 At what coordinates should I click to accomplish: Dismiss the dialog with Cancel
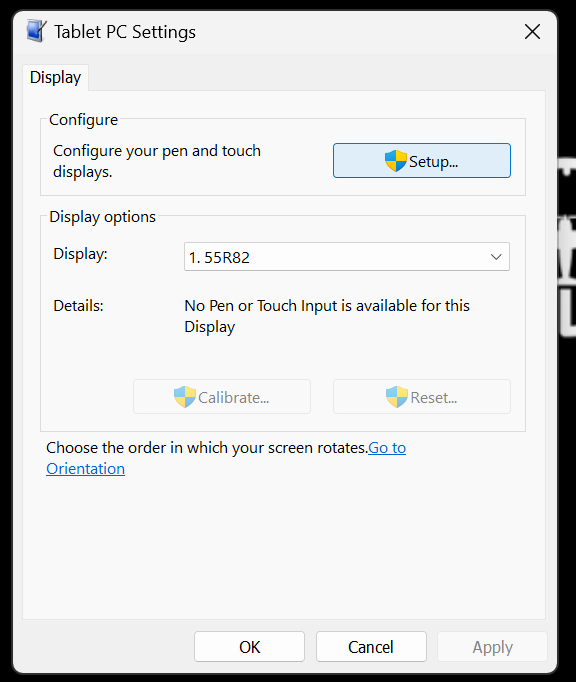[x=371, y=647]
